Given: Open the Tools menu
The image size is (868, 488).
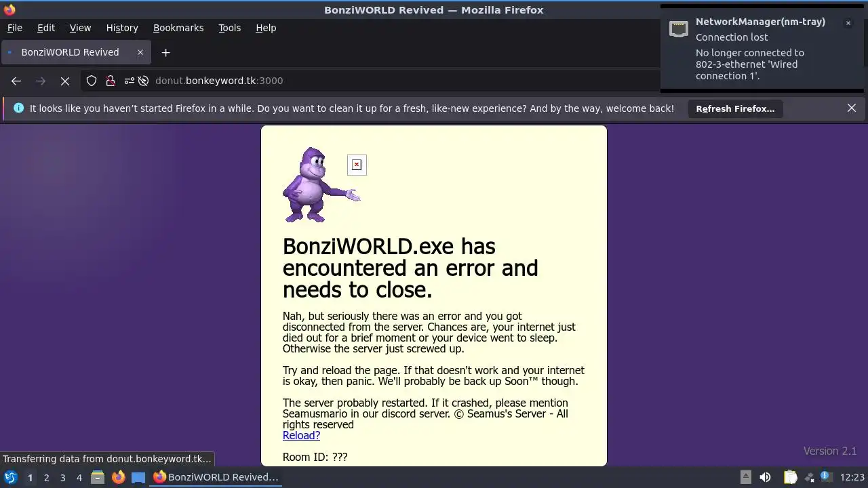Looking at the screenshot, I should pos(229,28).
